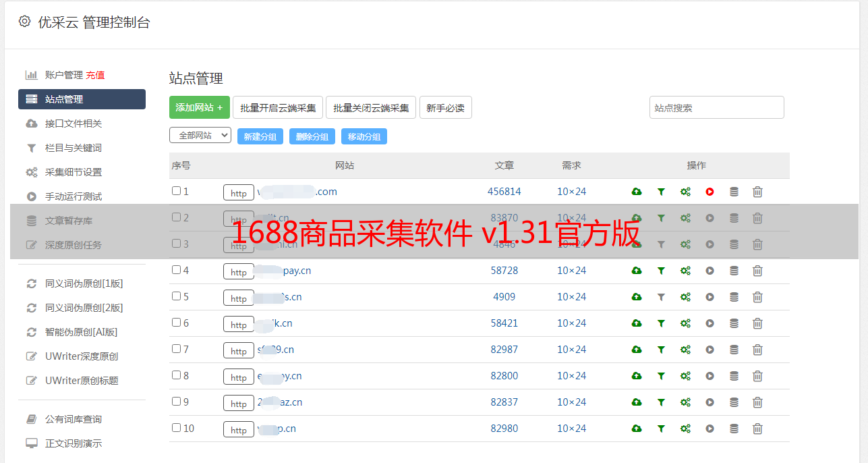Screen dimensions: 868x463
Task: Open the database icon in row 8
Action: click(x=734, y=376)
